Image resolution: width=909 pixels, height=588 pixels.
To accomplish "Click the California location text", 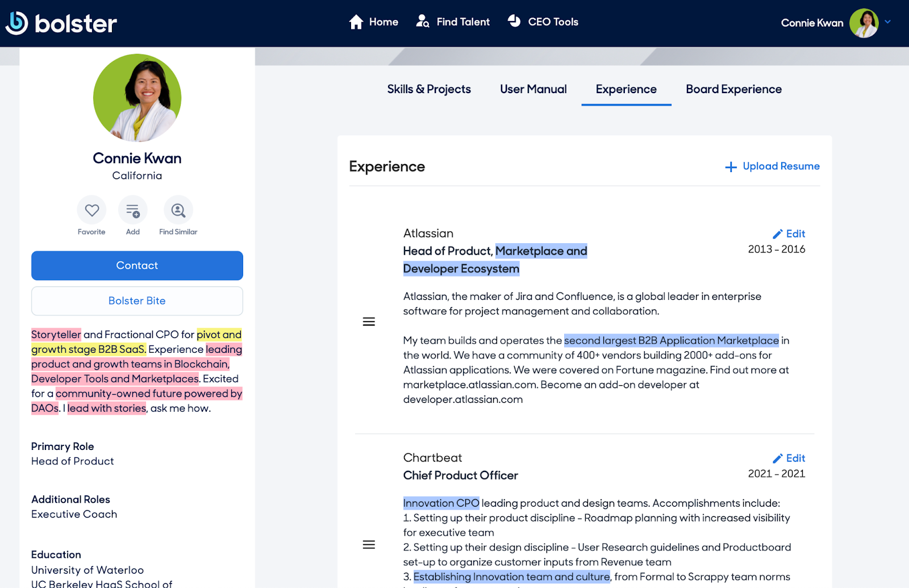I will click(x=137, y=176).
